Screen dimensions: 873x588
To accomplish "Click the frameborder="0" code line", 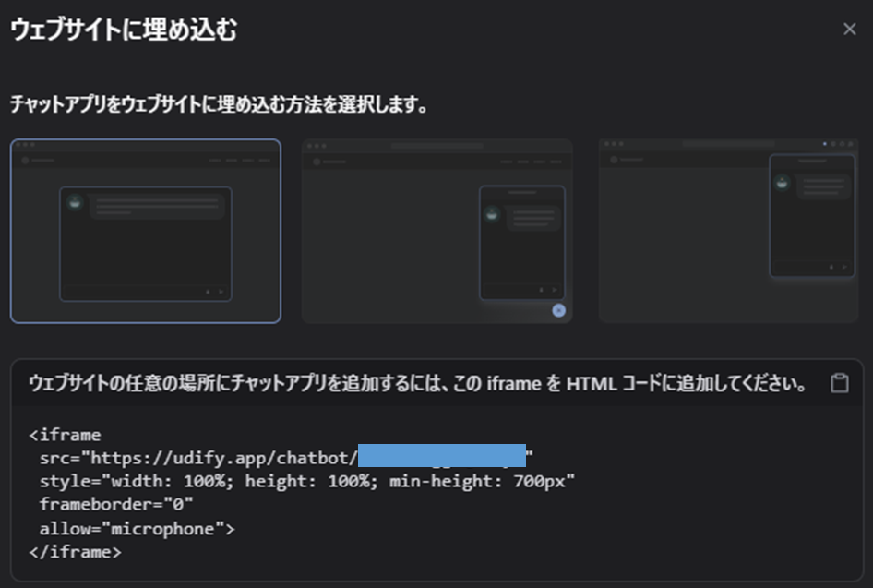I will pos(116,505).
